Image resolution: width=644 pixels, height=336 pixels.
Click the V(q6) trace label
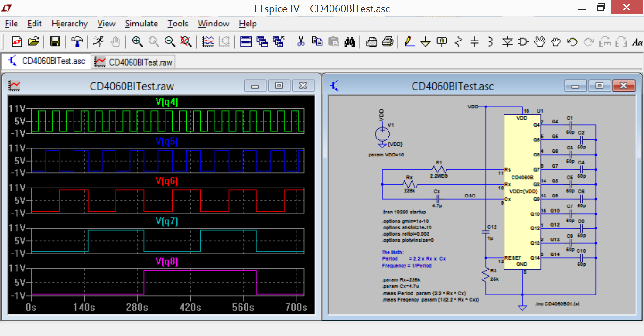tap(167, 181)
